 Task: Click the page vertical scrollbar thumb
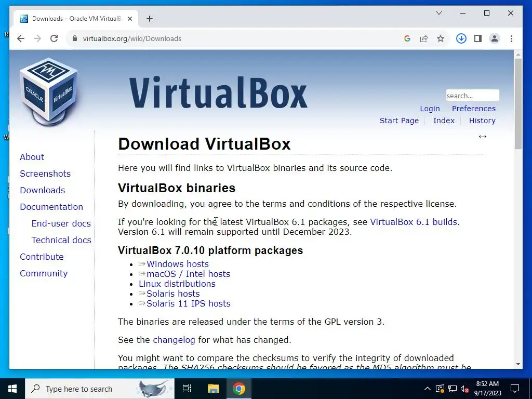click(518, 103)
